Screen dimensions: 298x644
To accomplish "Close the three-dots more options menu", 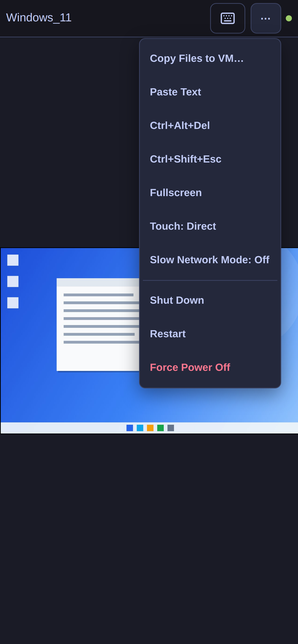I will [266, 18].
